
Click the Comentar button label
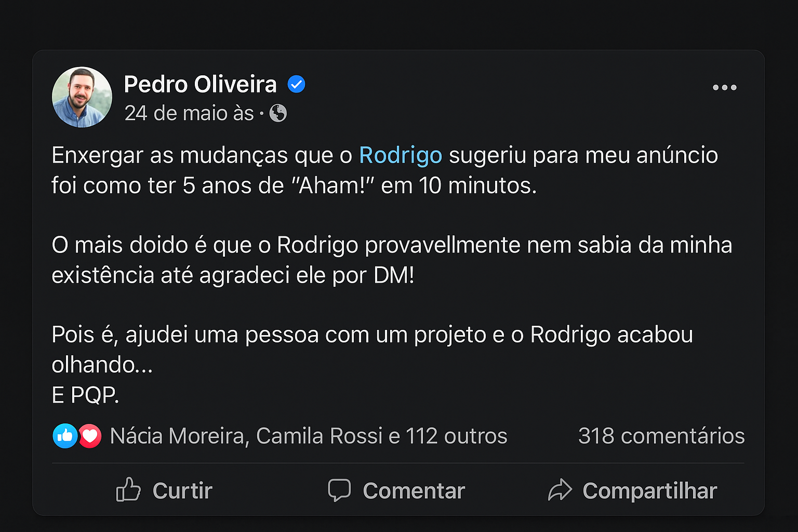tap(414, 491)
